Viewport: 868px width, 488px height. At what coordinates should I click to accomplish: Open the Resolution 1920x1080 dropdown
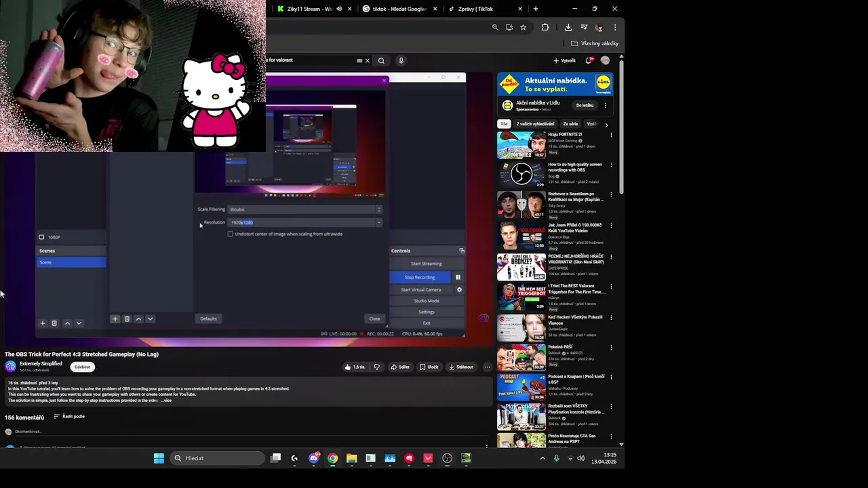point(304,222)
